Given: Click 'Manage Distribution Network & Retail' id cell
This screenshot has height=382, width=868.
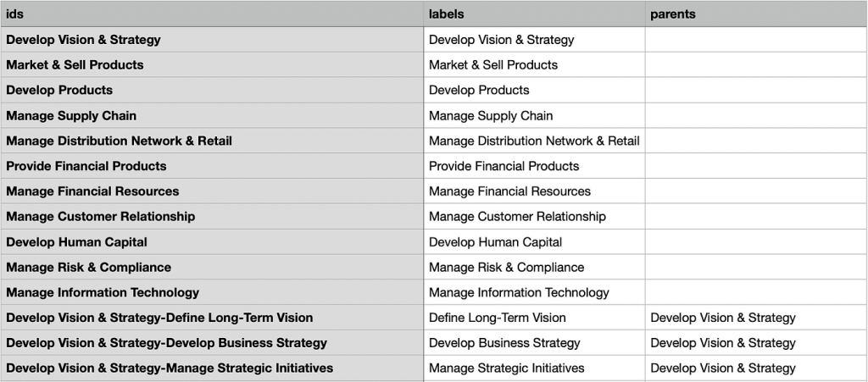Looking at the screenshot, I should point(212,141).
